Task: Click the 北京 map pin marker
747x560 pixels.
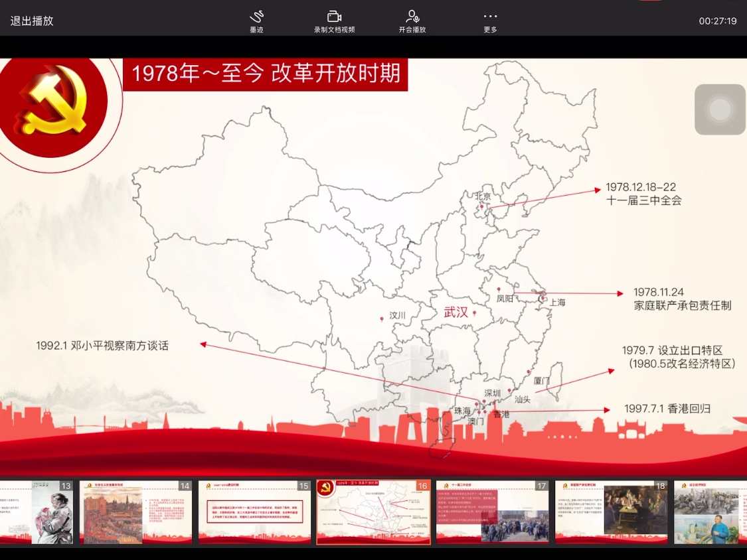Action: tap(483, 208)
